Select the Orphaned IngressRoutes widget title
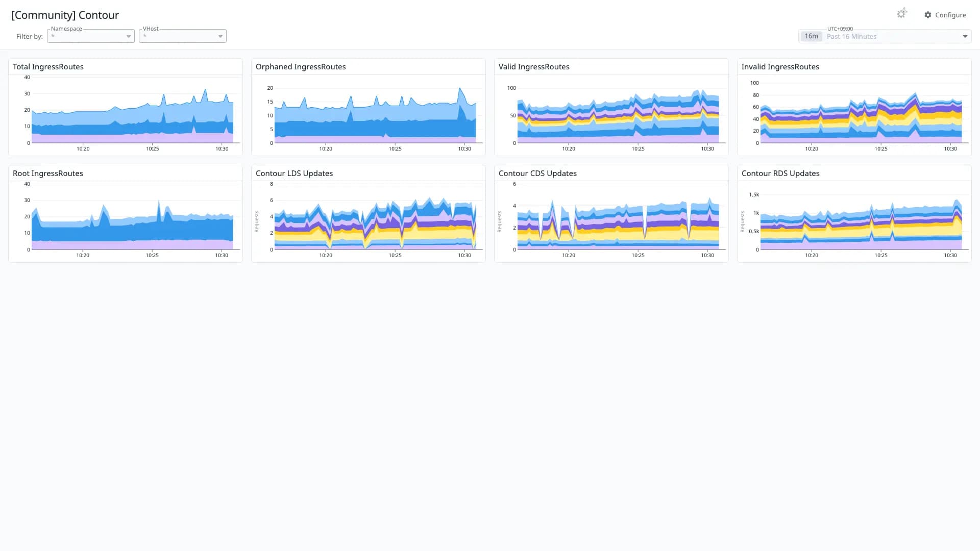Image resolution: width=980 pixels, height=551 pixels. coord(301,67)
